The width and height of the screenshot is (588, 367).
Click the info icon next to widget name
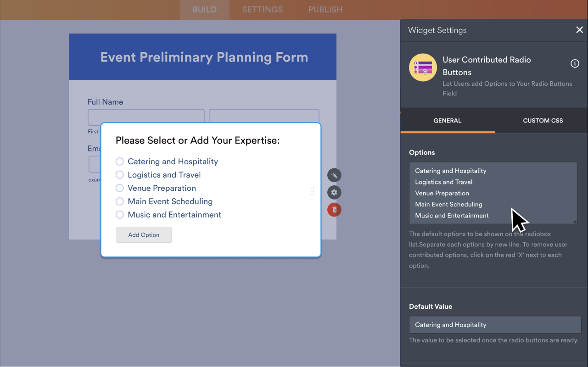pos(575,63)
